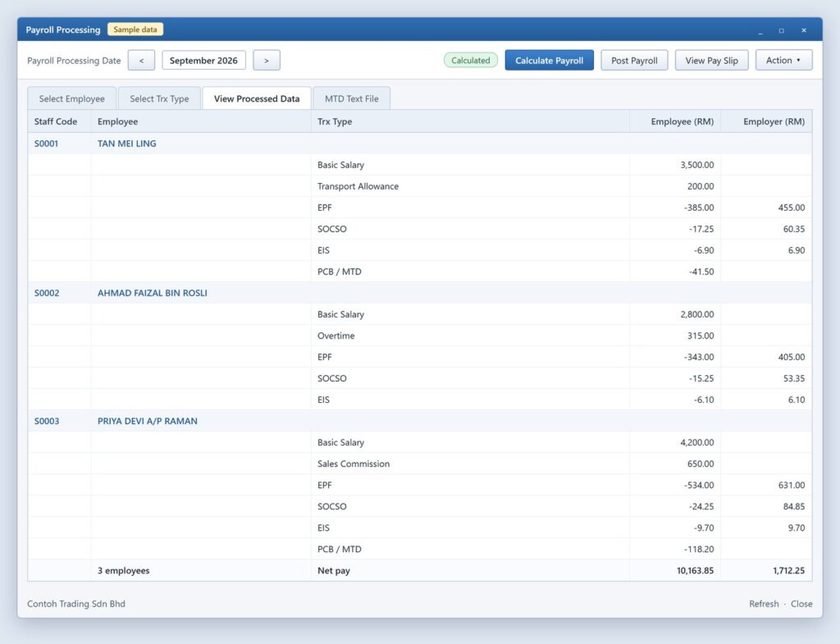Click the 3 employees summary
This screenshot has height=644, width=840.
pos(123,571)
